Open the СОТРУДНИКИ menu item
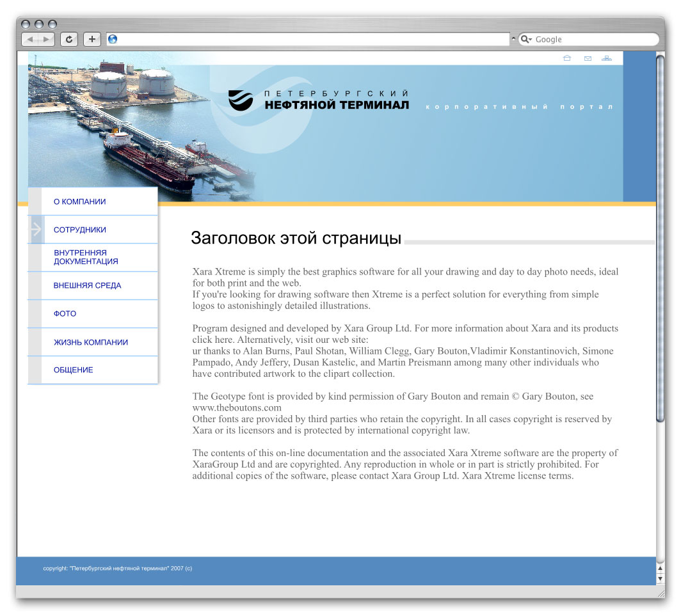The image size is (681, 616). (93, 230)
